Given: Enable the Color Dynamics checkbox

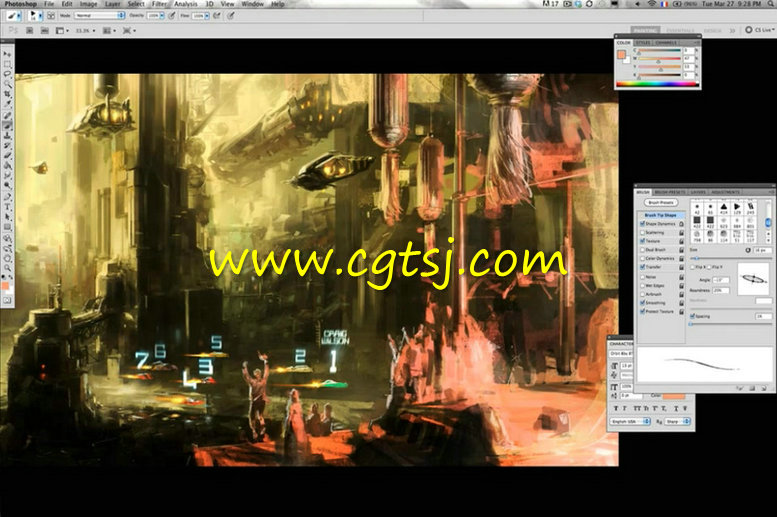Looking at the screenshot, I should [x=642, y=258].
